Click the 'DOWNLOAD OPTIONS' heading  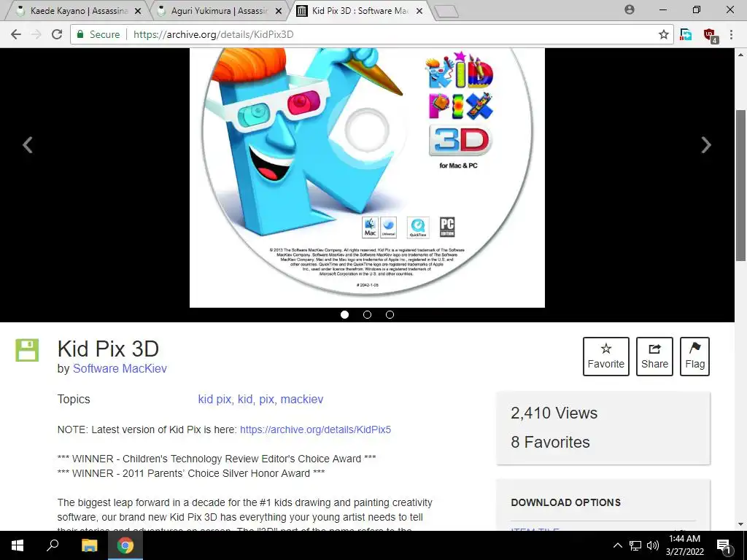coord(566,502)
